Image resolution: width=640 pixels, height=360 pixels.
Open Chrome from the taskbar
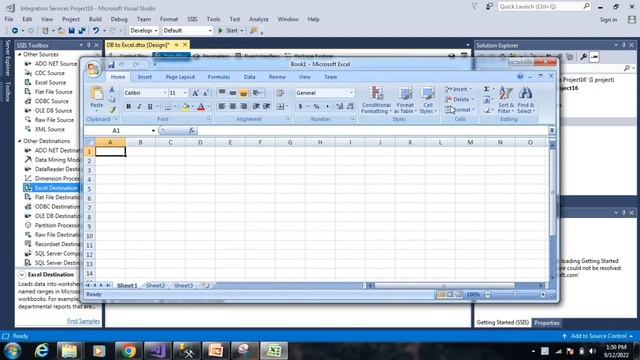128,351
